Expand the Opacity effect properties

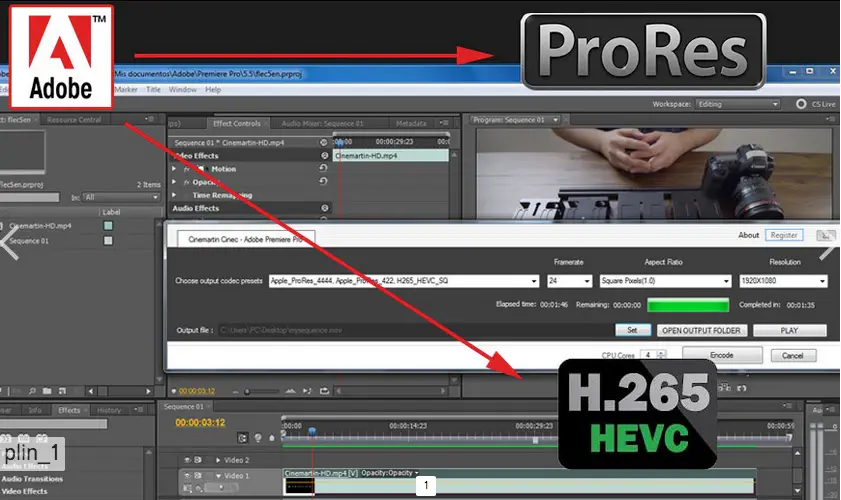point(174,182)
